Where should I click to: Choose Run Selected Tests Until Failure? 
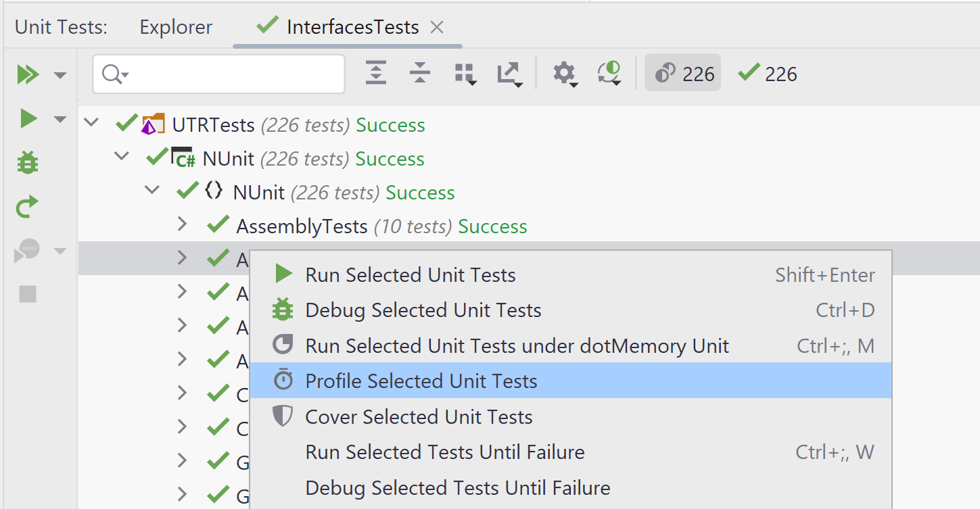coord(571,452)
